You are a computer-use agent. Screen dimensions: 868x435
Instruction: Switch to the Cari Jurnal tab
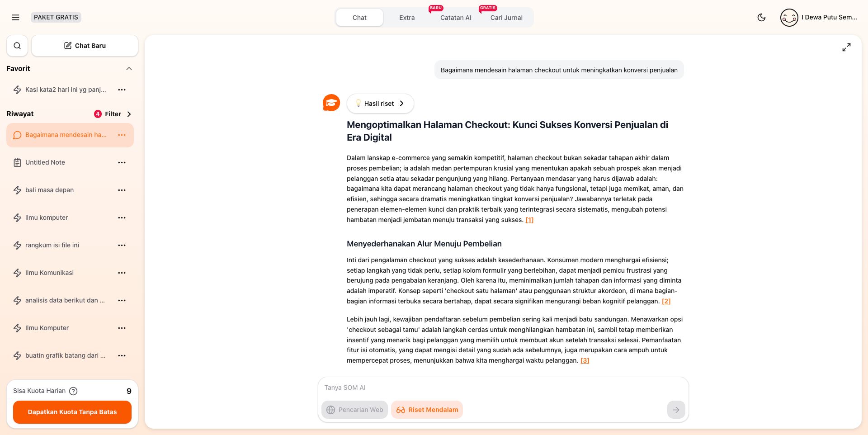click(x=506, y=18)
